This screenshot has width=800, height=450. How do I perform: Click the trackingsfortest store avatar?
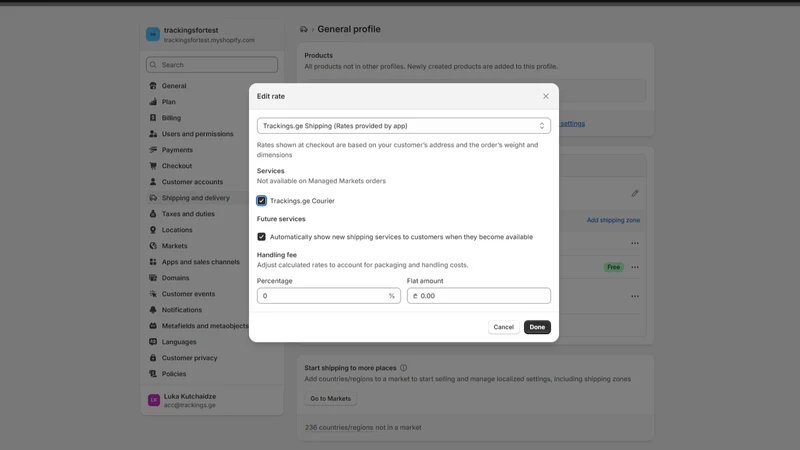coord(153,34)
